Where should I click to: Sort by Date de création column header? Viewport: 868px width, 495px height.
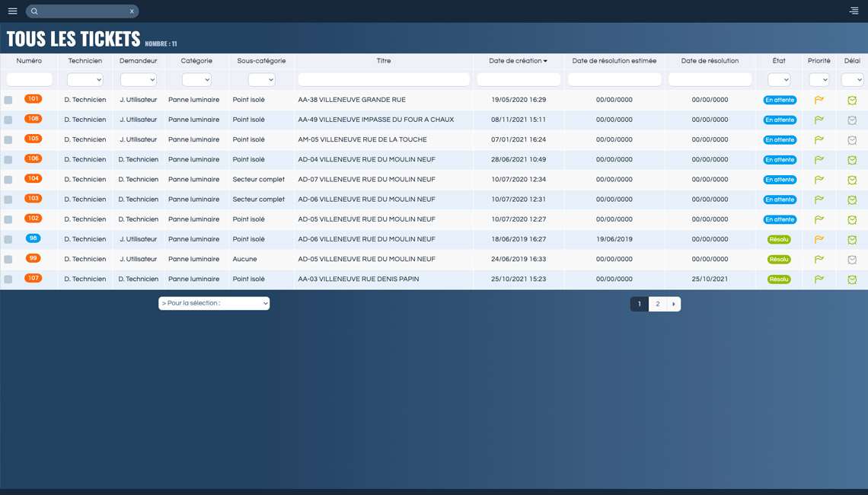(x=518, y=61)
